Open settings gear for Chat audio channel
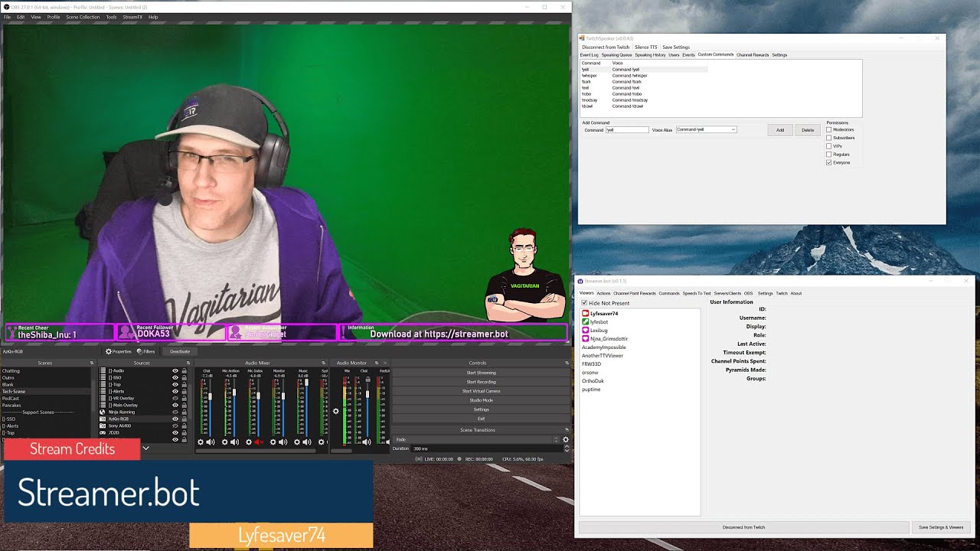 click(x=201, y=442)
